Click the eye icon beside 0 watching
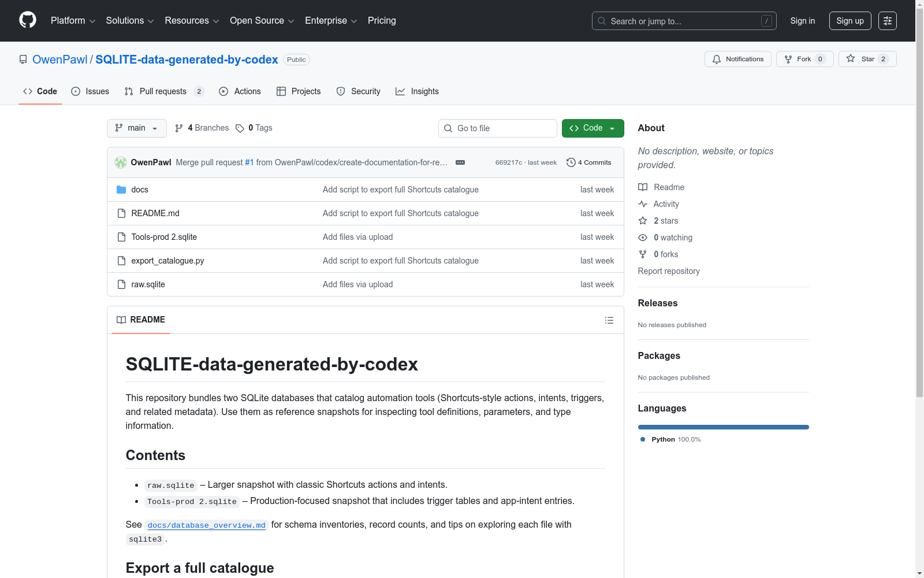 643,238
